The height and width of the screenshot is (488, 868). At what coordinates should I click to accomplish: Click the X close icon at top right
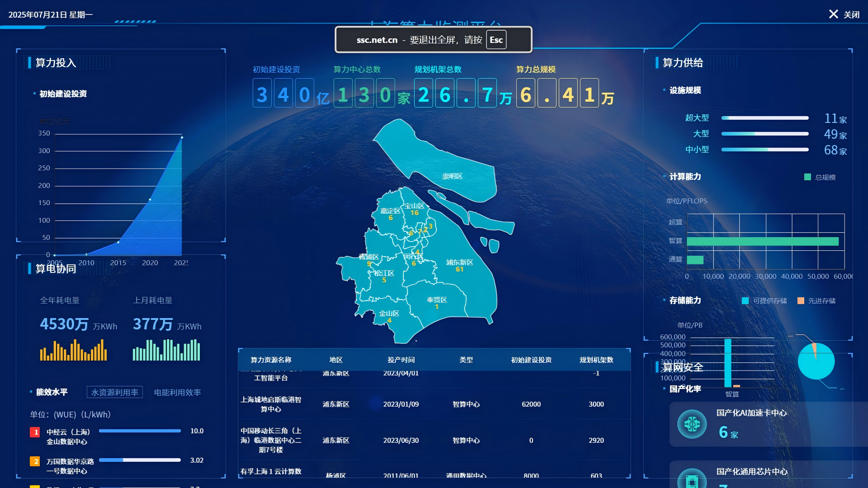pyautogui.click(x=833, y=14)
